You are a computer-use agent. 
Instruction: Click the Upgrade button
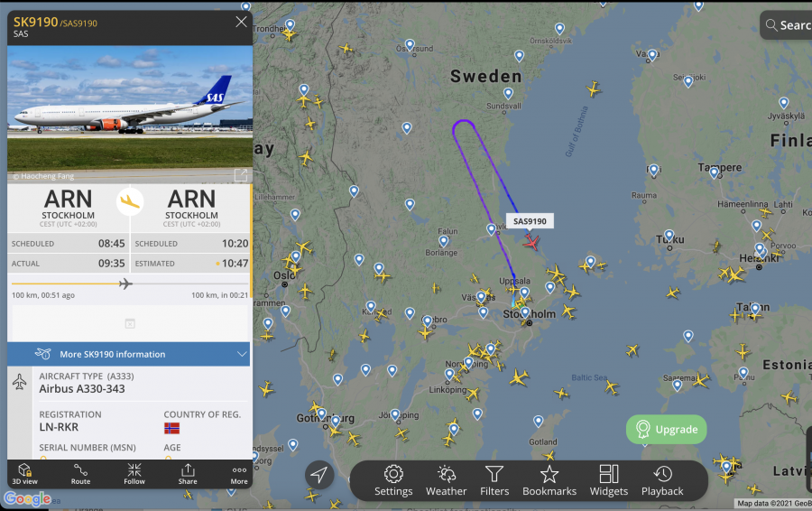[x=666, y=429]
